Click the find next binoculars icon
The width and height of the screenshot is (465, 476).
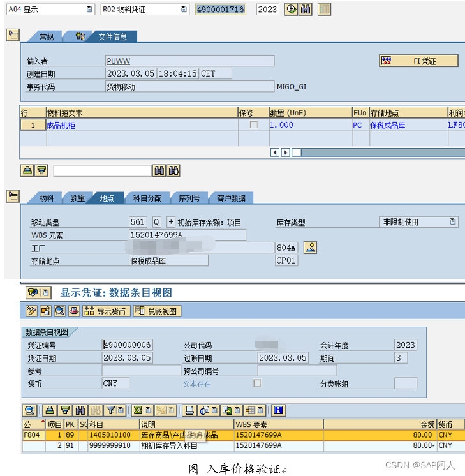(173, 170)
